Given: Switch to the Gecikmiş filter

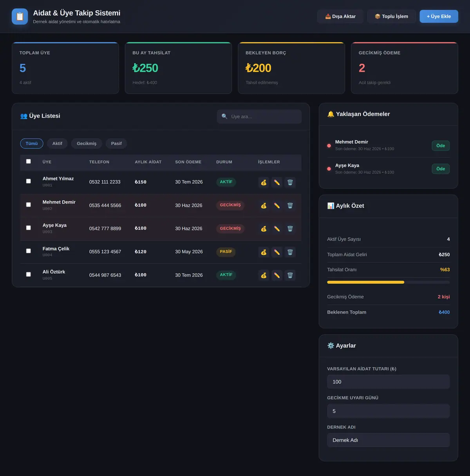Looking at the screenshot, I should coord(87,144).
